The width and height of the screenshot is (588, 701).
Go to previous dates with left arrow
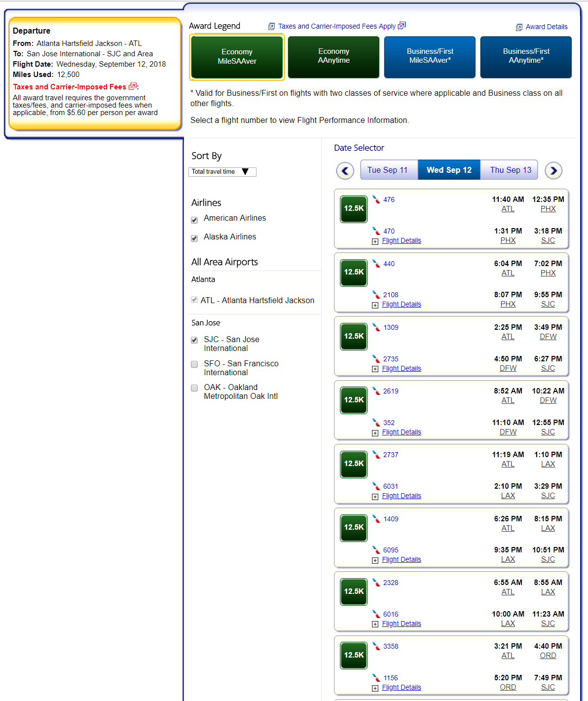pyautogui.click(x=345, y=171)
